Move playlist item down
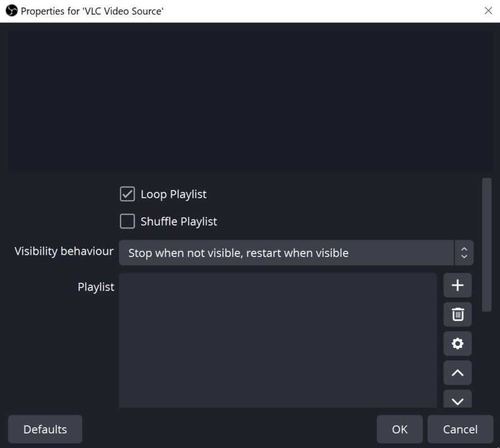 pyautogui.click(x=457, y=400)
